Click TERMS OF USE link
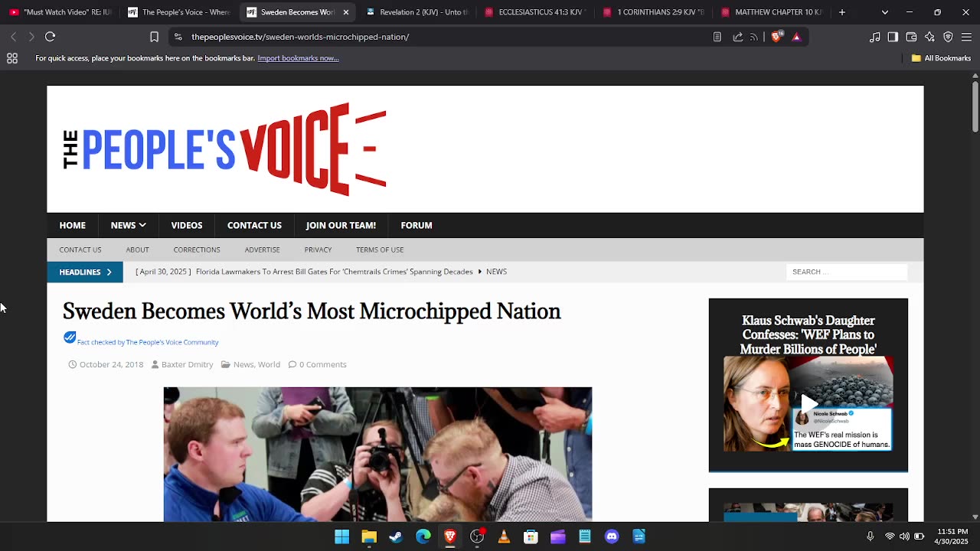 pyautogui.click(x=380, y=249)
